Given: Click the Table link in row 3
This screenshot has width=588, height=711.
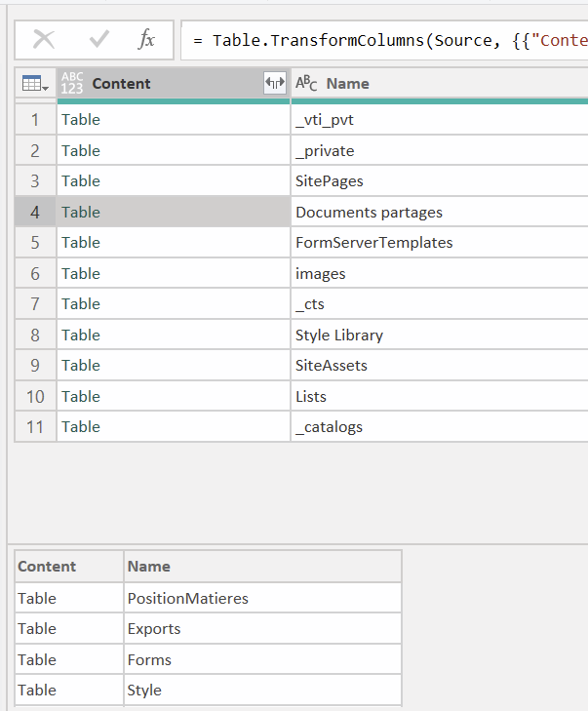Looking at the screenshot, I should 81,181.
